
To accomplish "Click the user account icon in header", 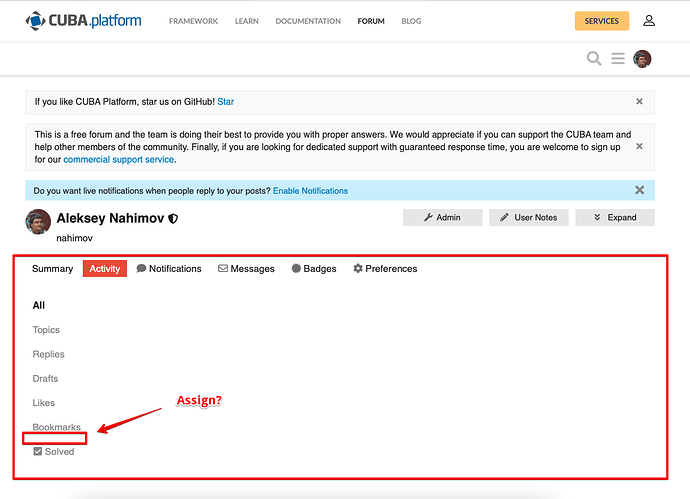I will pyautogui.click(x=649, y=21).
